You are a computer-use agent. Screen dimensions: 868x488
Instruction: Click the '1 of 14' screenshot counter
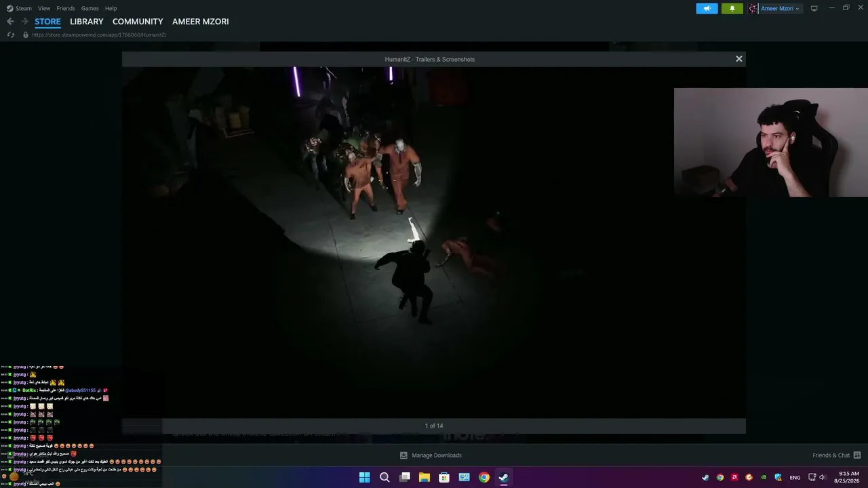click(x=434, y=426)
